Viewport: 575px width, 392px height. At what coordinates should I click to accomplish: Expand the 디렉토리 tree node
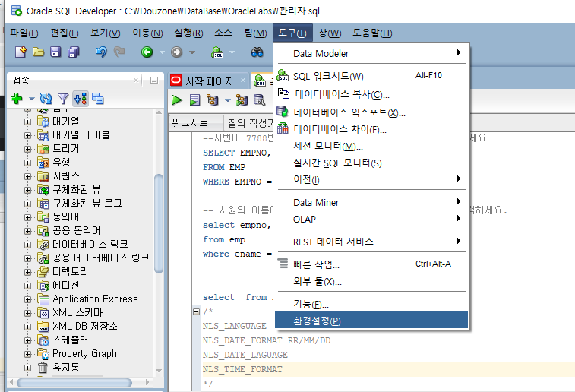28,272
